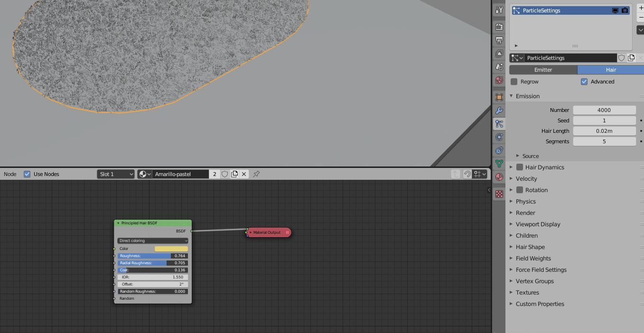Open the Object Constraints tab
The width and height of the screenshot is (644, 333).
click(x=499, y=150)
